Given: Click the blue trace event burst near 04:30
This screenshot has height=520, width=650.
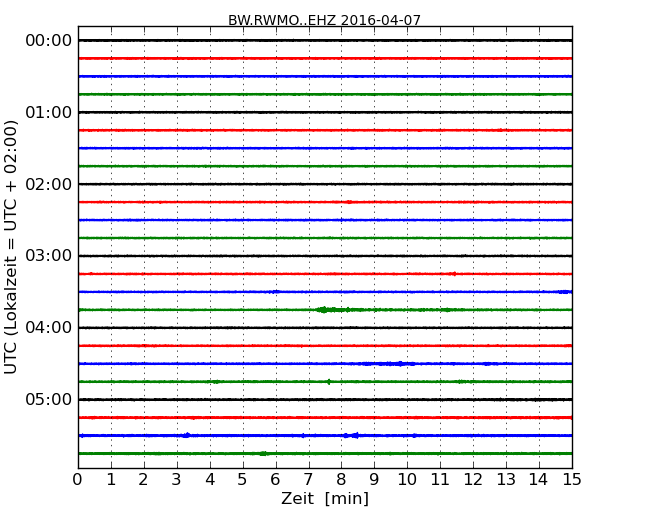Looking at the screenshot, I should click(x=388, y=364).
